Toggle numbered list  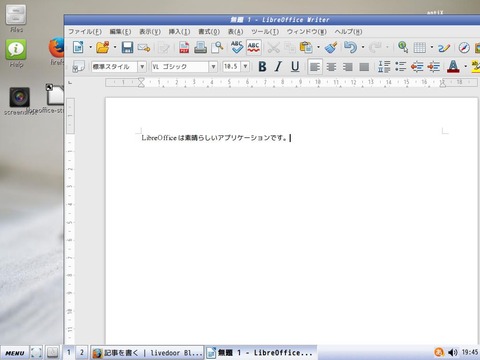384,67
